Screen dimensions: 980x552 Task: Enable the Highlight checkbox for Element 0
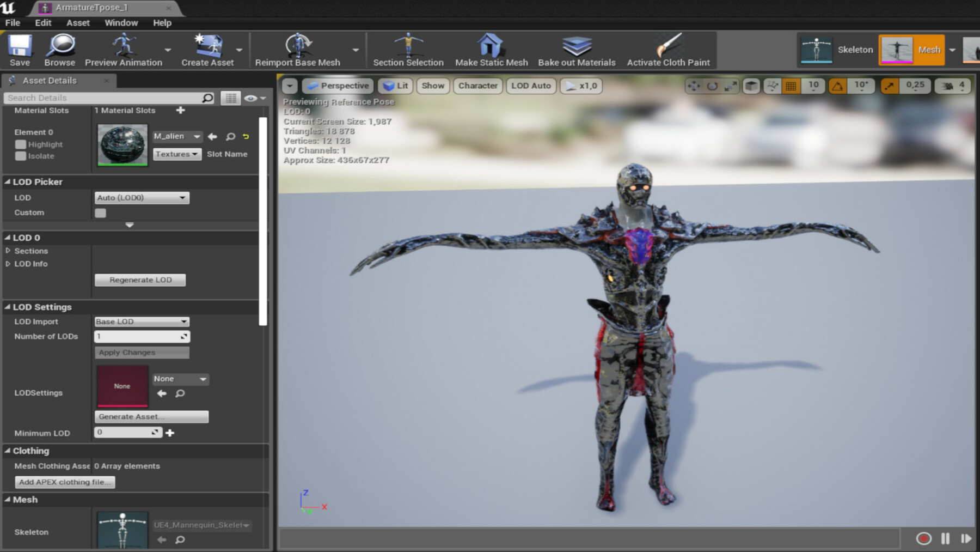coord(21,144)
